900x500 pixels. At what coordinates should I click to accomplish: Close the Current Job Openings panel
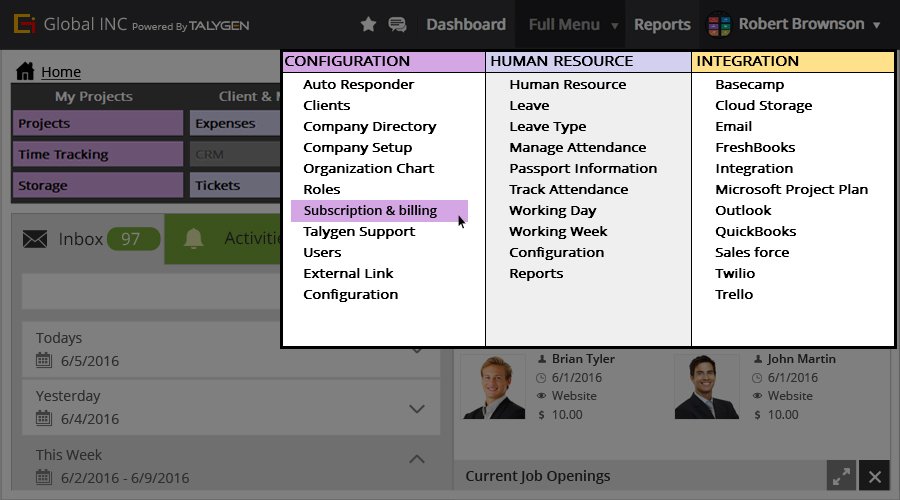pos(875,476)
